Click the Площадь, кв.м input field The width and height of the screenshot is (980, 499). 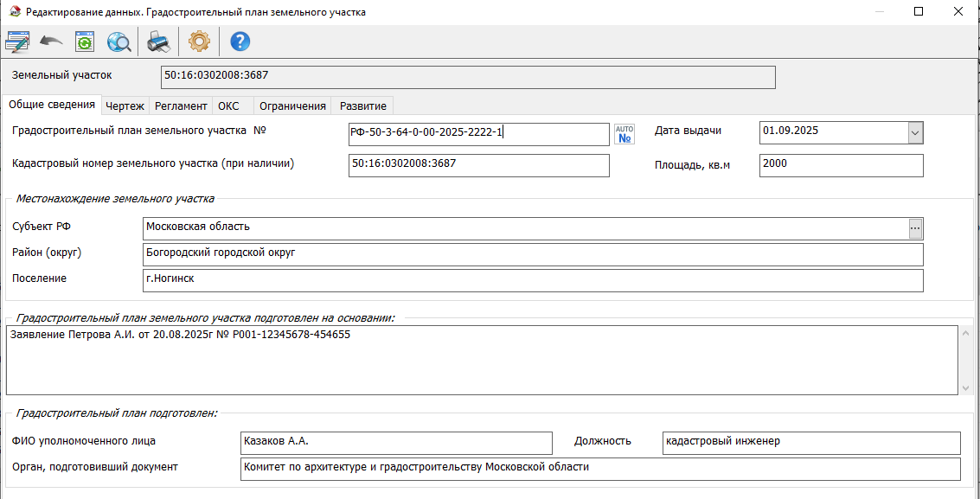[841, 165]
